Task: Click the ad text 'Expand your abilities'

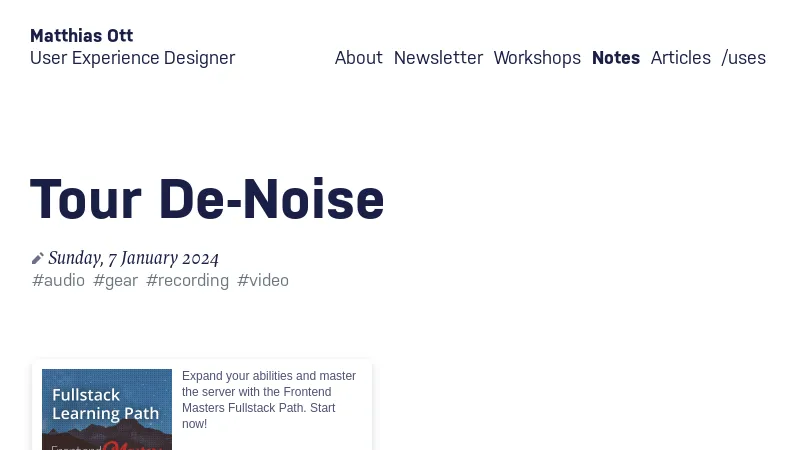Action: pos(240,376)
